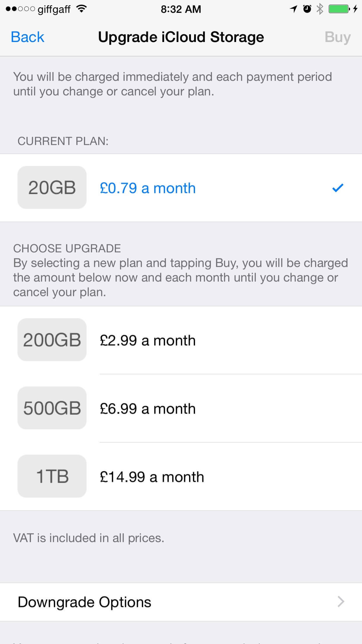Tap the 1TB storage badge

pos(52,476)
